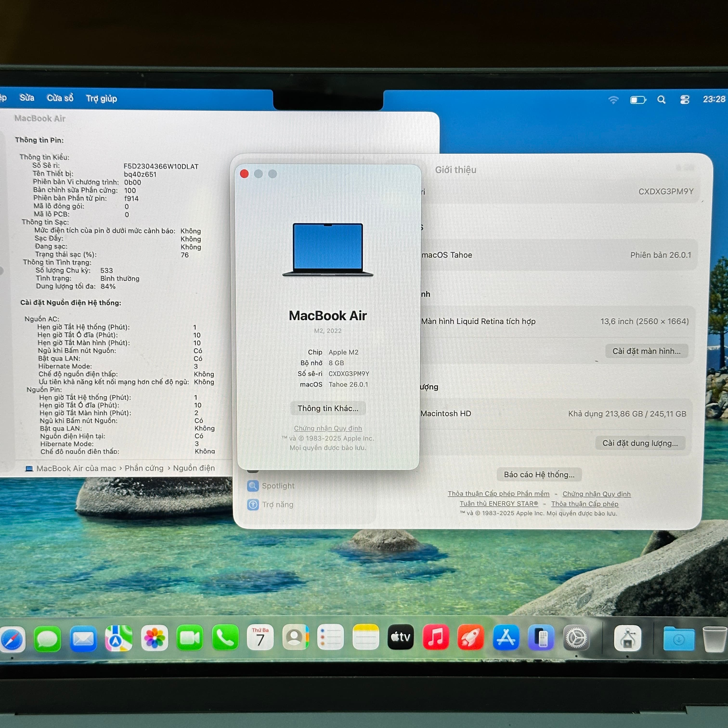Open Thỏa thuận Cấp phép link
728x728 pixels.
point(585,504)
